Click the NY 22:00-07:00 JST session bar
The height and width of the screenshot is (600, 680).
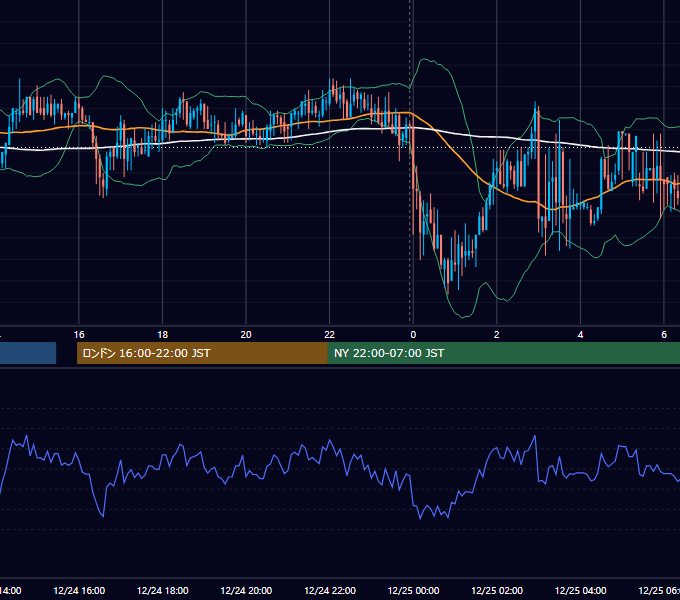coord(503,353)
